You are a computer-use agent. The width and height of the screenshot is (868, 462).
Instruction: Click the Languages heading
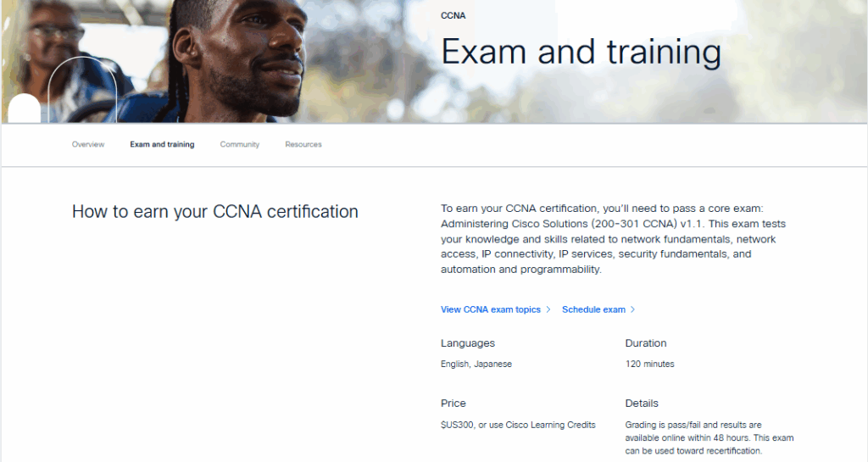click(468, 343)
